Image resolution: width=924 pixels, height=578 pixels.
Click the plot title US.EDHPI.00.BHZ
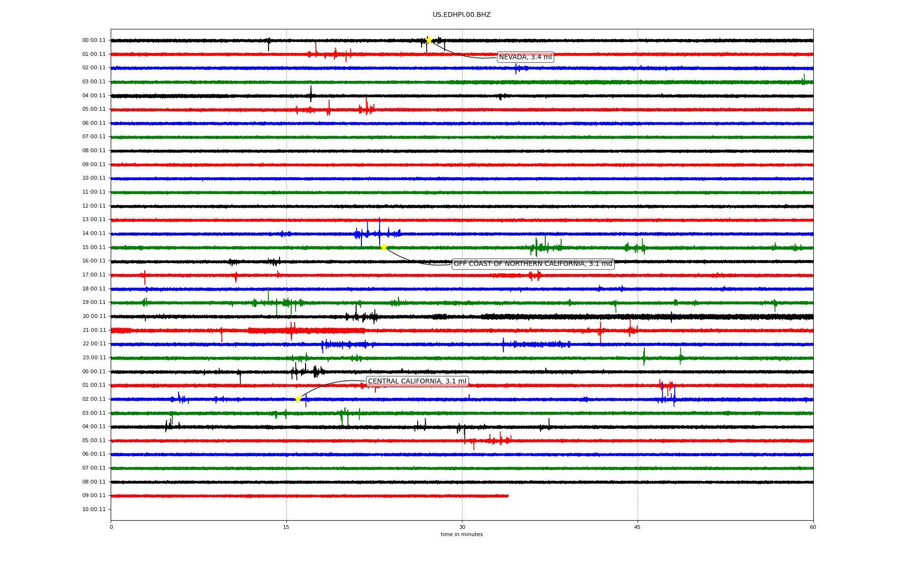click(462, 15)
